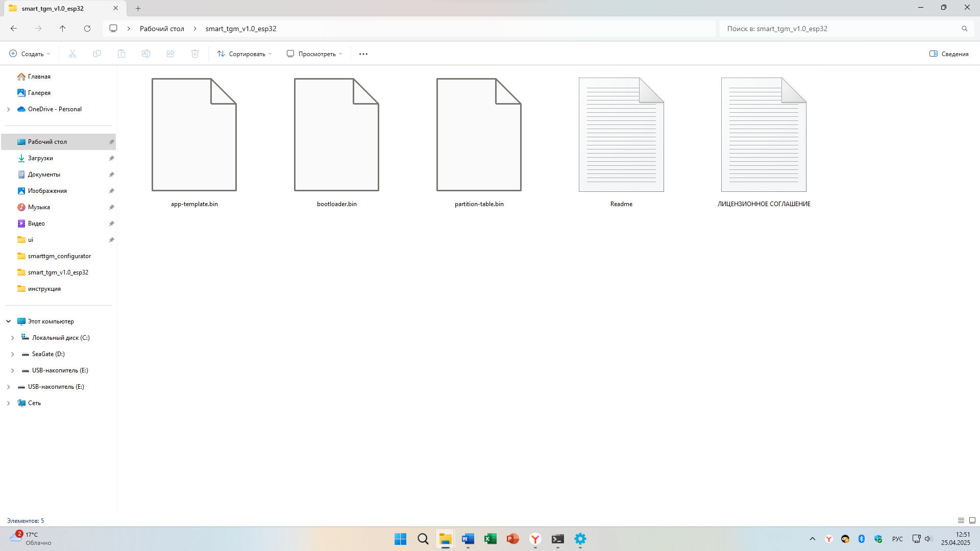
Task: Click the Cut scissors icon in toolbar
Action: coord(72,54)
